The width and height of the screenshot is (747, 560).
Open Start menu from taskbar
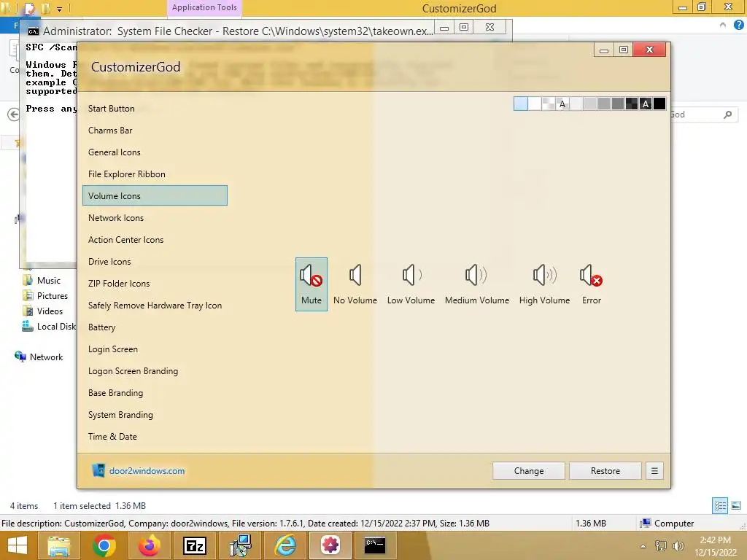click(x=18, y=545)
